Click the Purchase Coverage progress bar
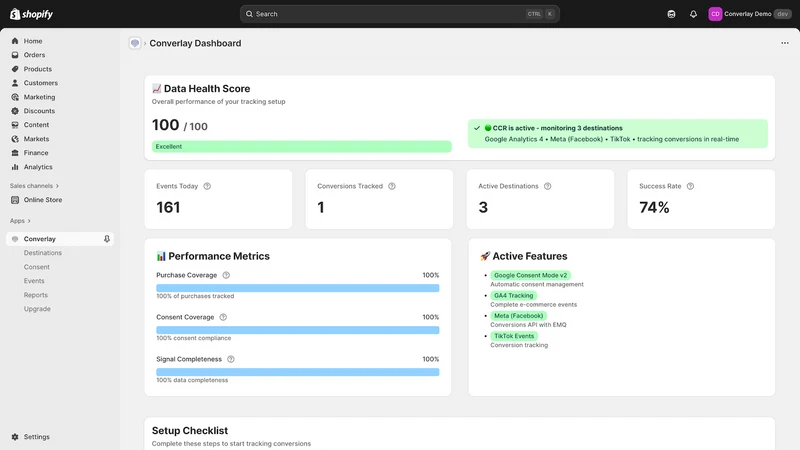 [x=297, y=288]
